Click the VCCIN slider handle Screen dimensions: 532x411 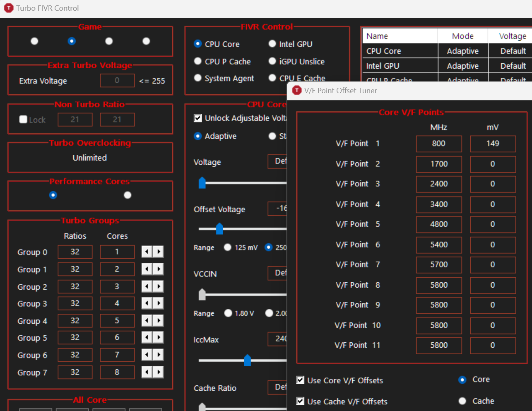[x=202, y=294]
